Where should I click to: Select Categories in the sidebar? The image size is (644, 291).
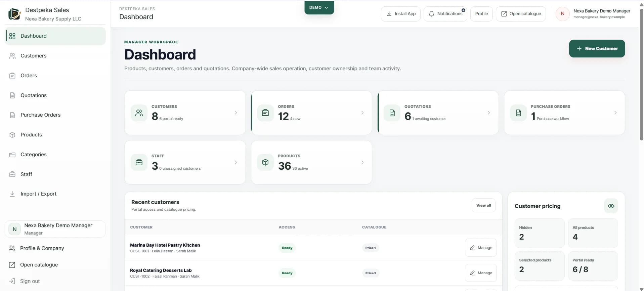coord(55,155)
